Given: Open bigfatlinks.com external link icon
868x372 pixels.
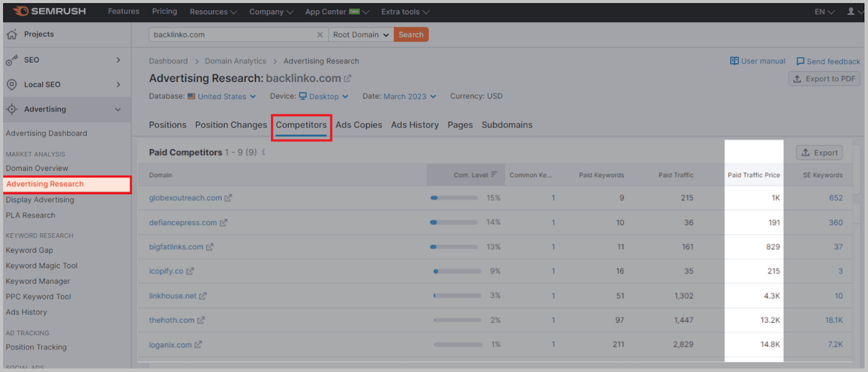Looking at the screenshot, I should tap(210, 247).
